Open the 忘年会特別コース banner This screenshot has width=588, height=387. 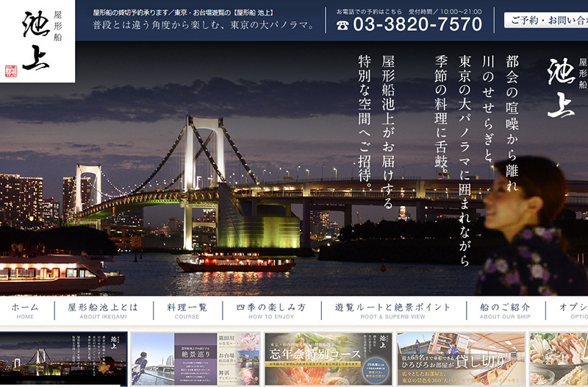point(328,358)
